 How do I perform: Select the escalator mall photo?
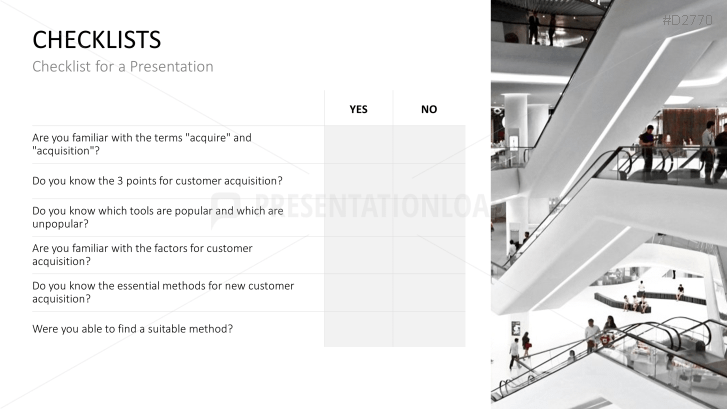609,204
